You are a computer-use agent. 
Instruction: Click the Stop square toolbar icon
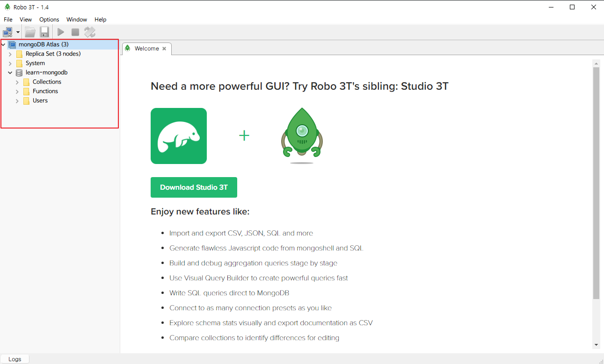(75, 32)
